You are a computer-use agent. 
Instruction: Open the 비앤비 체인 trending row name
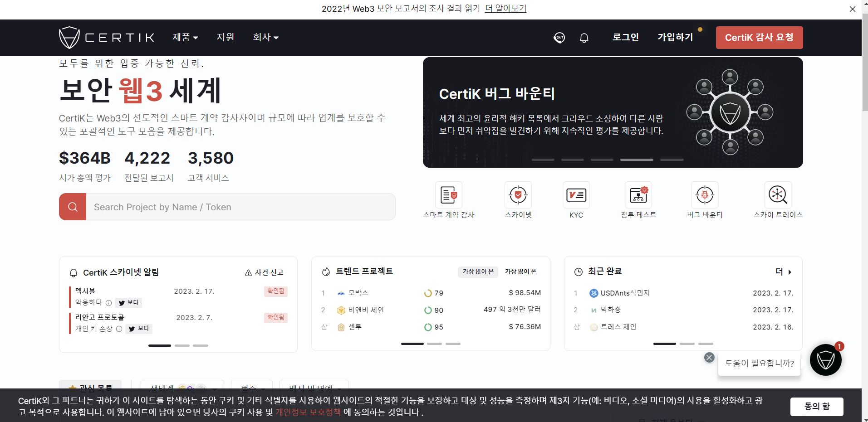[x=366, y=310]
